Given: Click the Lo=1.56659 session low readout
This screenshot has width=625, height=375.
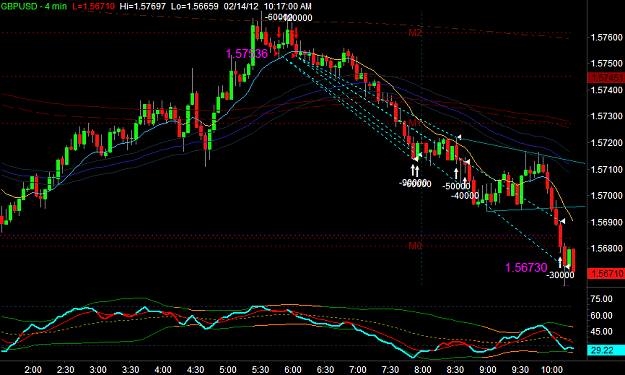Looking at the screenshot, I should [x=194, y=6].
